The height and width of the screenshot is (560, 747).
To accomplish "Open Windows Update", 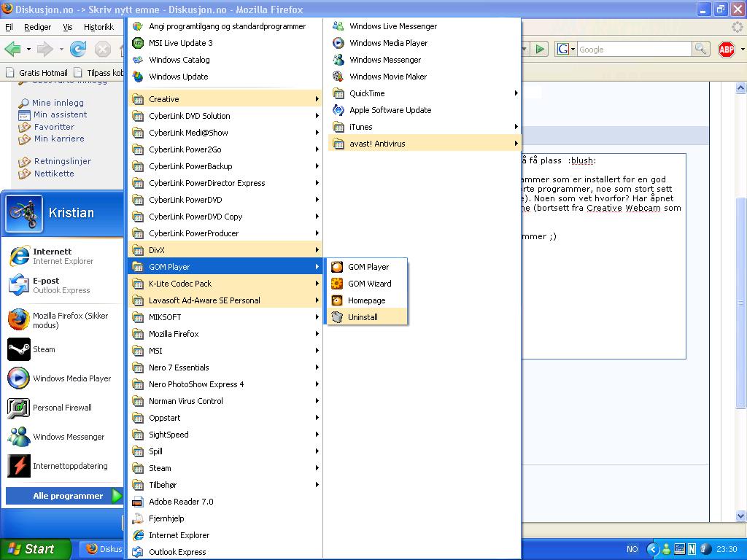I will [x=225, y=76].
